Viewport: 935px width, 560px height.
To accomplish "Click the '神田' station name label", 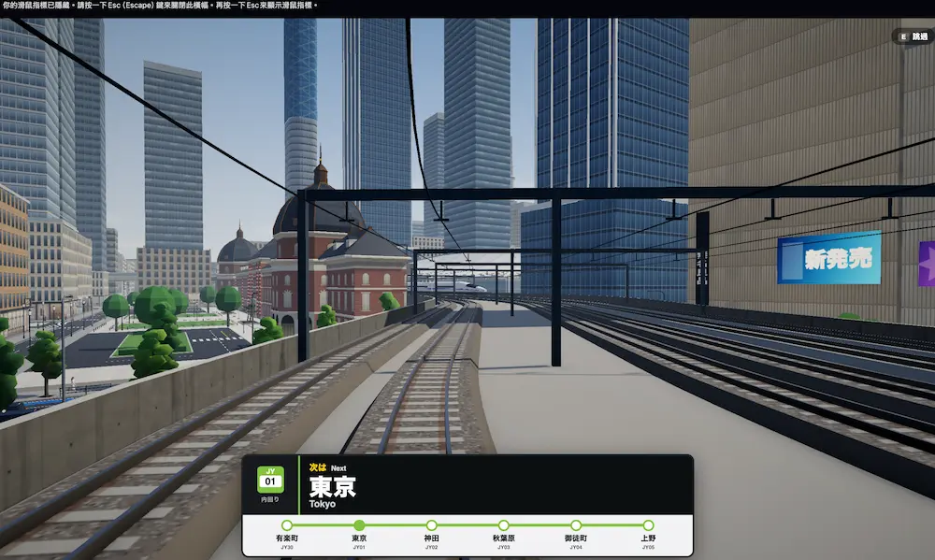I will 431,538.
